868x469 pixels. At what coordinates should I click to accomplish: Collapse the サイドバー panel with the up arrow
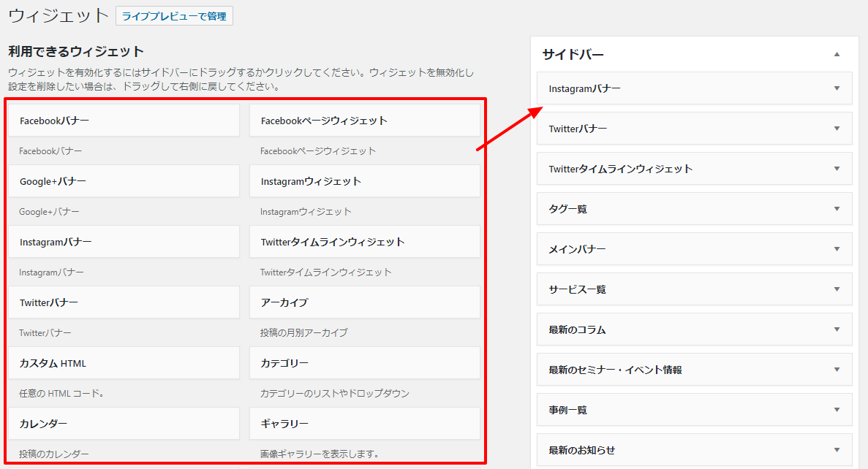(837, 54)
